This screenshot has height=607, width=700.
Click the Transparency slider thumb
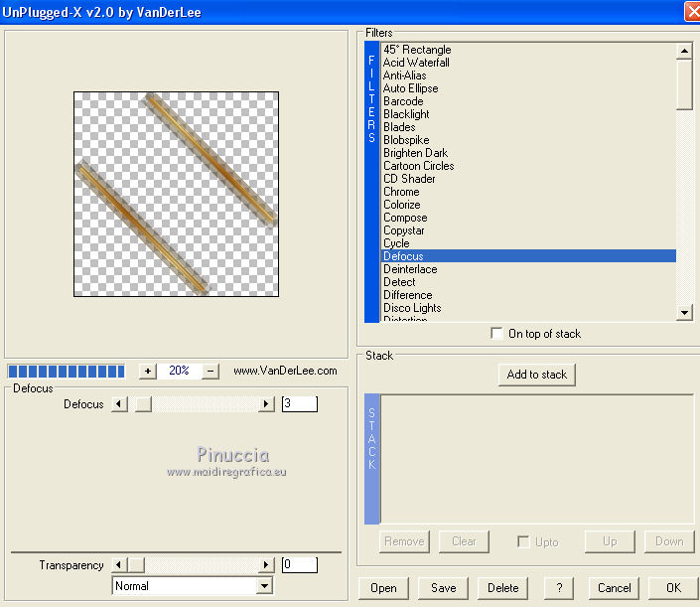click(136, 565)
